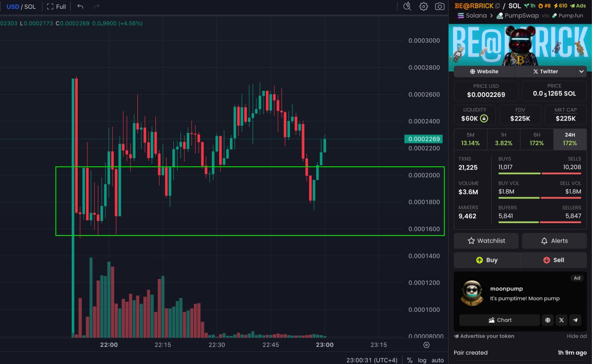Click the PumpSwap breadcrumb text
This screenshot has height=364, width=592.
(522, 16)
